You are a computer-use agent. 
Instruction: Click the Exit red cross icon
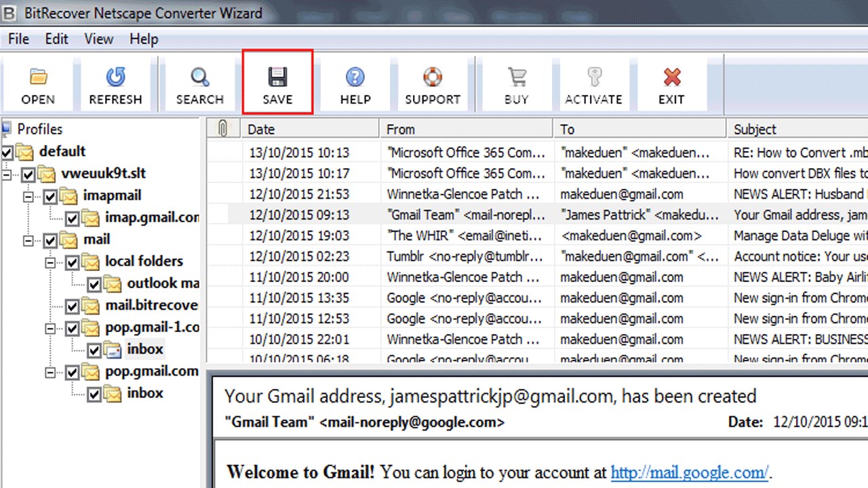pyautogui.click(x=671, y=77)
